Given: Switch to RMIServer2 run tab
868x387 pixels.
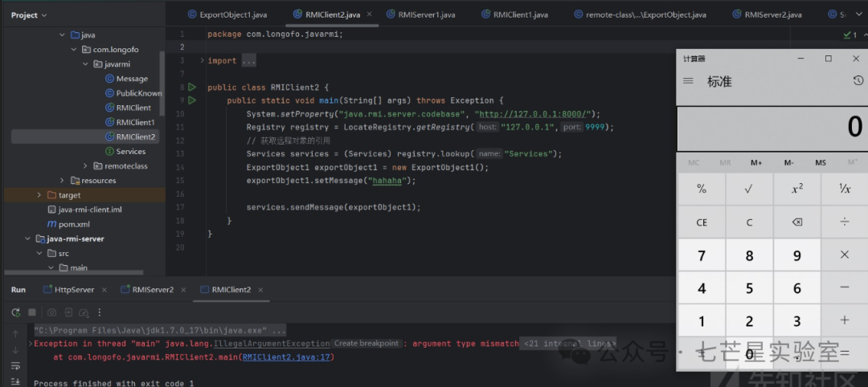Looking at the screenshot, I should (147, 290).
